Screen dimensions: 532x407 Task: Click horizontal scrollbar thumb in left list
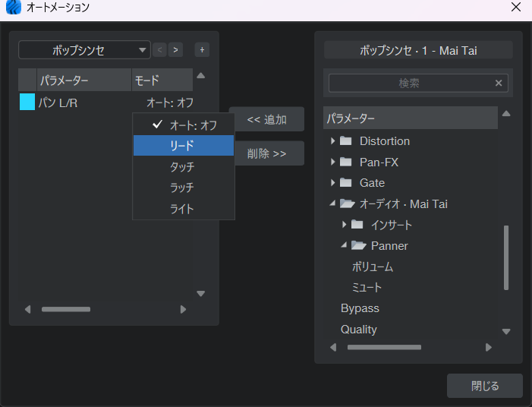click(66, 309)
